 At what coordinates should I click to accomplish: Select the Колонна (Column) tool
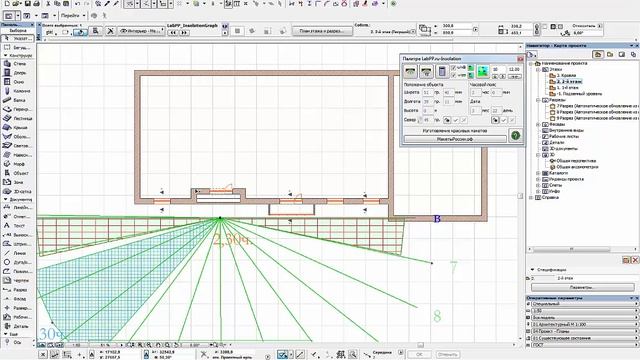pos(16,91)
